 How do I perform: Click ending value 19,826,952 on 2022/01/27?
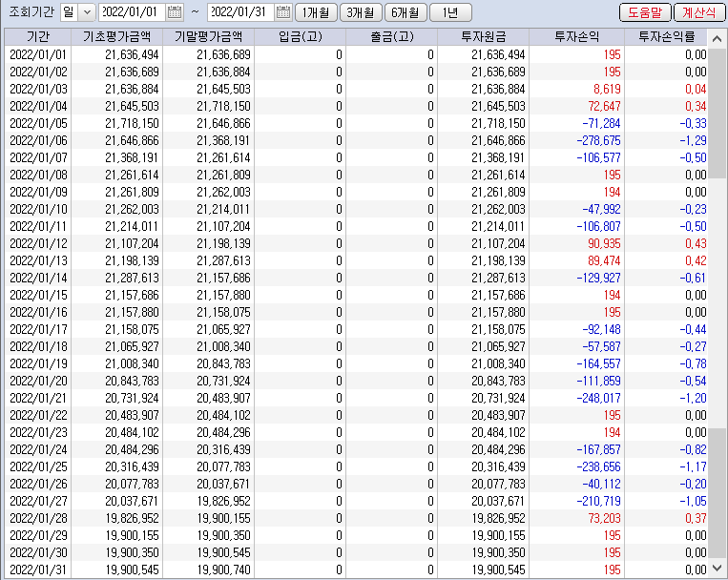[x=223, y=502]
